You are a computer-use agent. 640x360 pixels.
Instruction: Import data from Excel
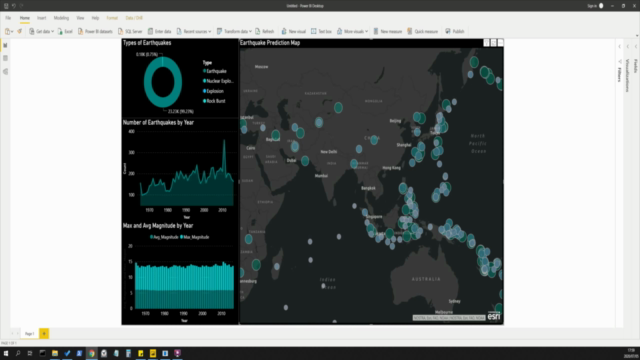pyautogui.click(x=65, y=31)
